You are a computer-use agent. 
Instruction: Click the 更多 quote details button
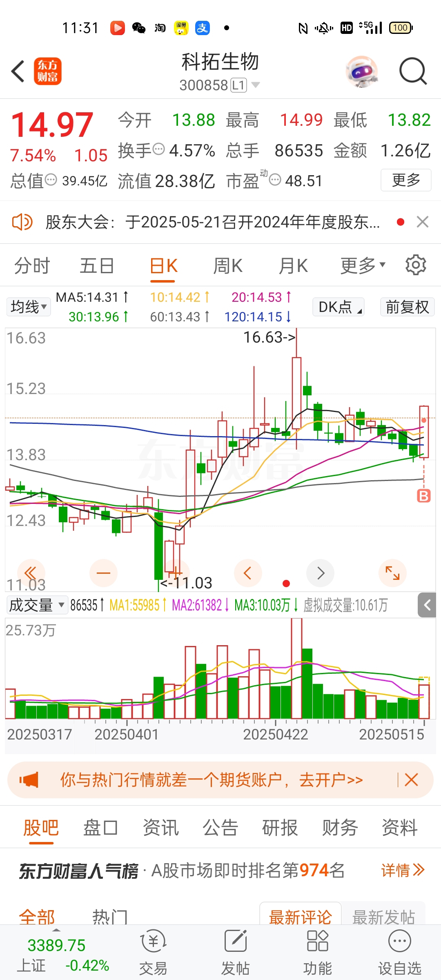406,180
